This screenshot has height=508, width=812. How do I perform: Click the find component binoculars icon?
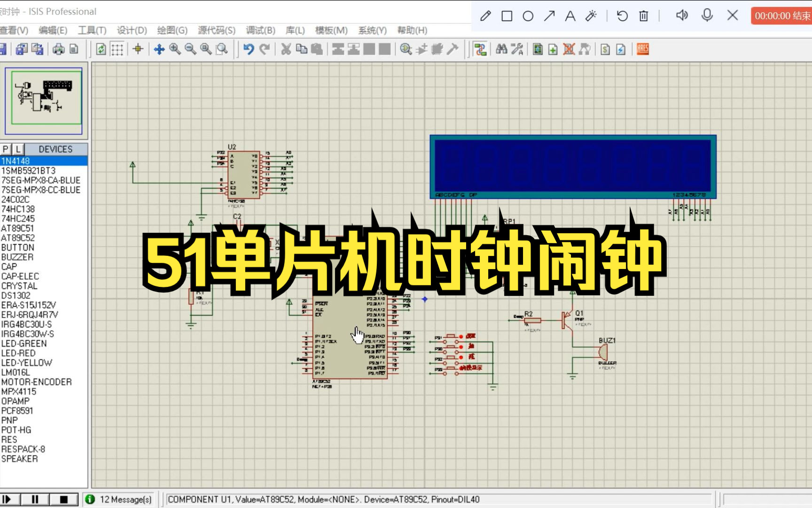click(x=501, y=49)
